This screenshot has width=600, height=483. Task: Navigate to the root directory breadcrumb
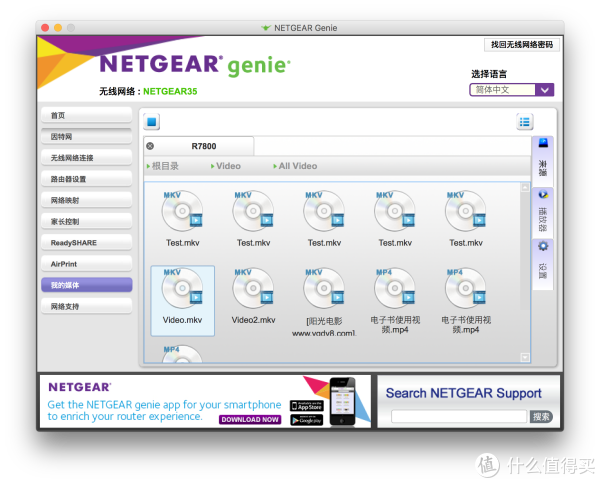163,166
